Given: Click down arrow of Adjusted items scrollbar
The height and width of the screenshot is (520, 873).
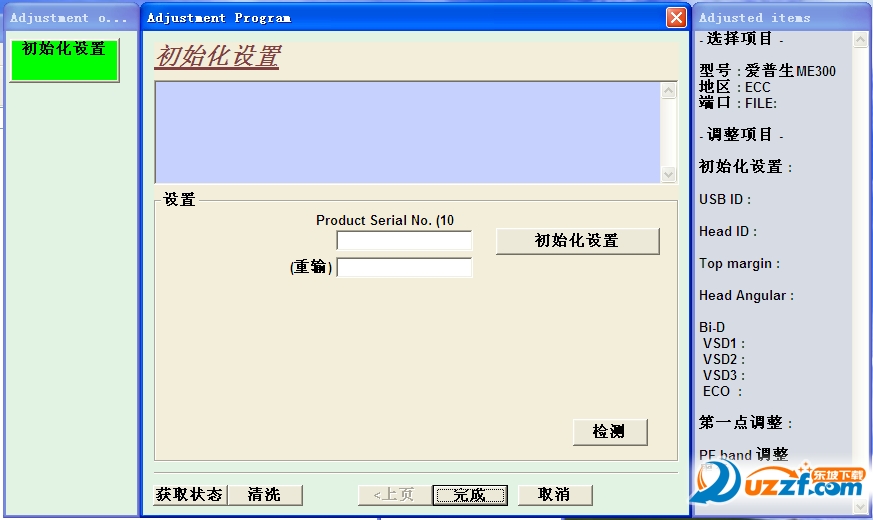Looking at the screenshot, I should [860, 506].
